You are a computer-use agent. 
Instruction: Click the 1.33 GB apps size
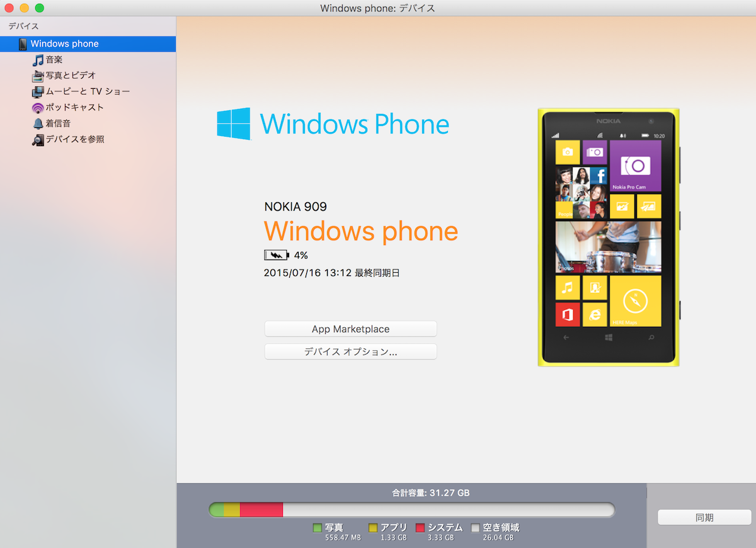pos(393,538)
